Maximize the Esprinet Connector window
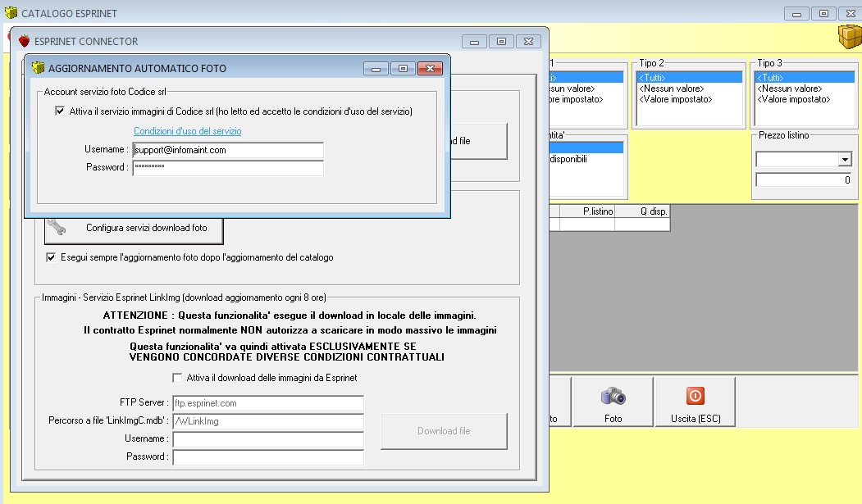The height and width of the screenshot is (504, 862). click(501, 41)
